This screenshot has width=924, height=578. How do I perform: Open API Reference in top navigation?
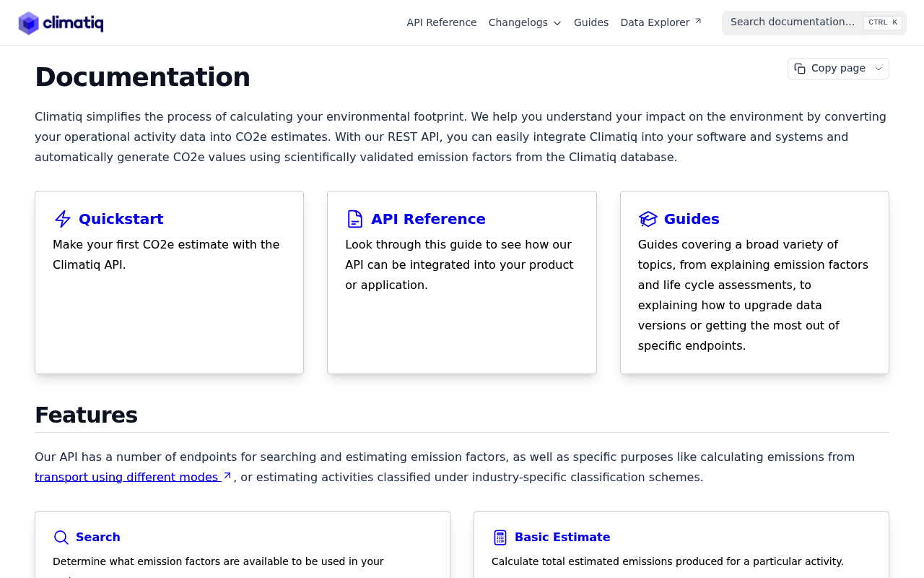point(442,22)
